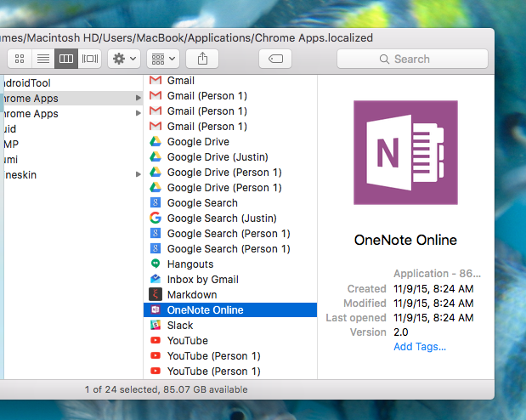
Task: Open the Action gear dropdown menu
Action: (125, 59)
